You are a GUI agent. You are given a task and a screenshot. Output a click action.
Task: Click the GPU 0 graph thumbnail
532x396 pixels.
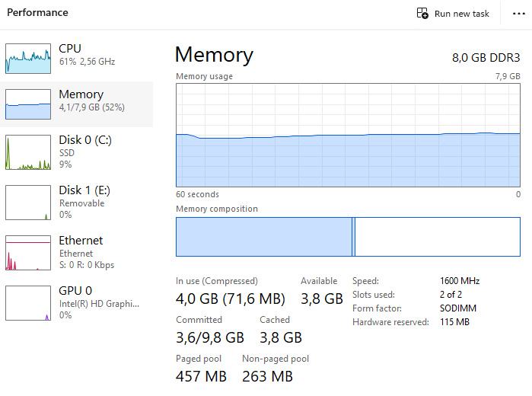point(28,303)
